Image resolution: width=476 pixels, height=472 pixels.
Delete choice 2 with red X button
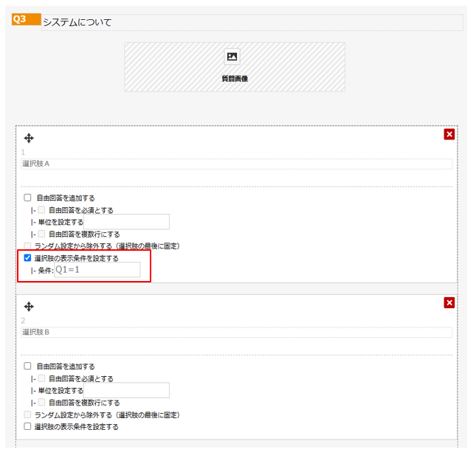coord(449,302)
